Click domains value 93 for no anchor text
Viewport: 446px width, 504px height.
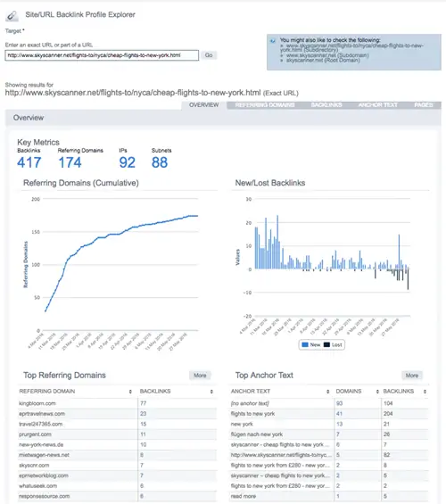(339, 403)
